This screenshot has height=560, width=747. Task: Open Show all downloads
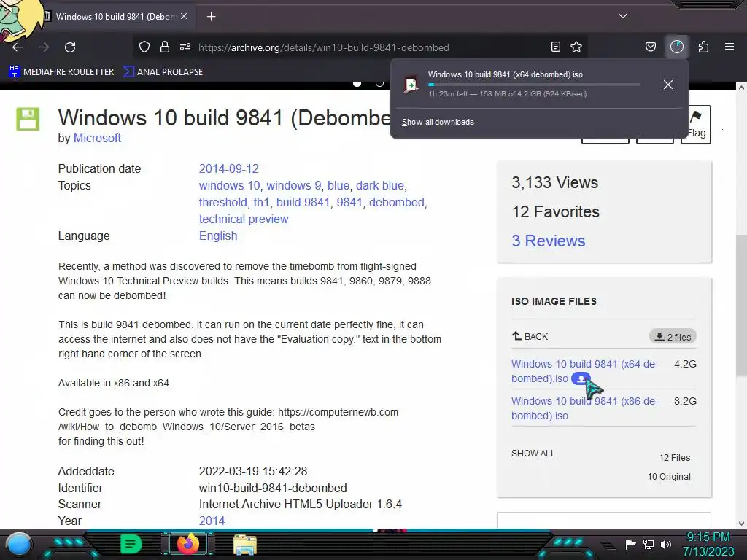[x=438, y=122]
